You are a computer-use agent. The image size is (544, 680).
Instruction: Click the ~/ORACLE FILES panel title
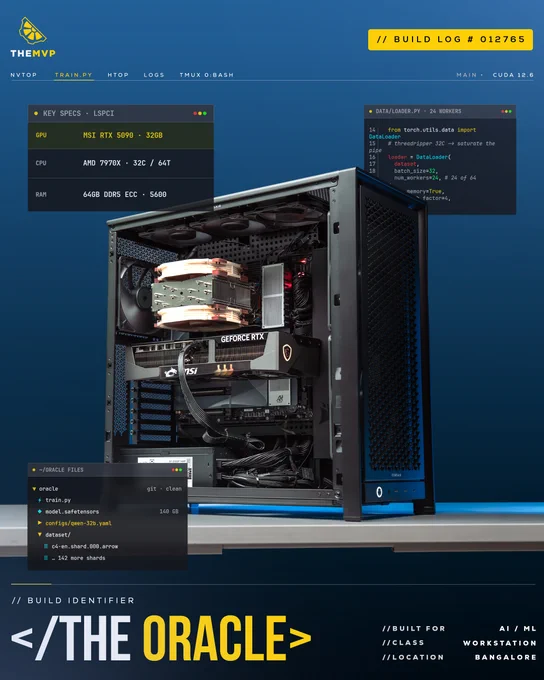click(61, 470)
